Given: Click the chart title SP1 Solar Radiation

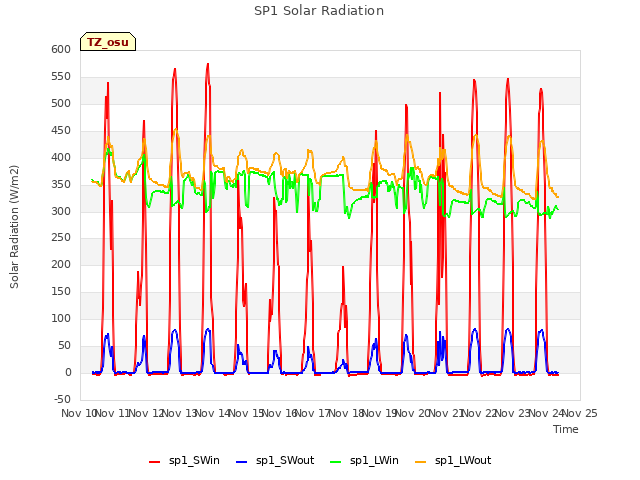Looking at the screenshot, I should pos(319,11).
